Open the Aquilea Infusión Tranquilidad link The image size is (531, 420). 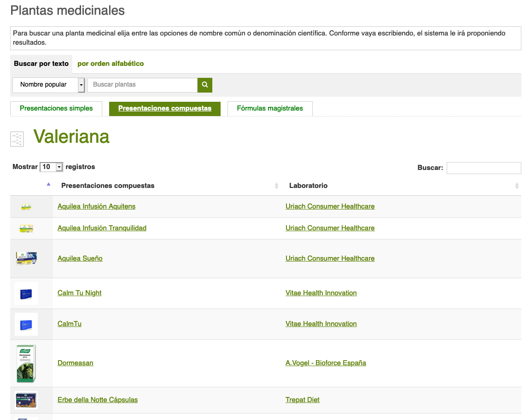102,228
